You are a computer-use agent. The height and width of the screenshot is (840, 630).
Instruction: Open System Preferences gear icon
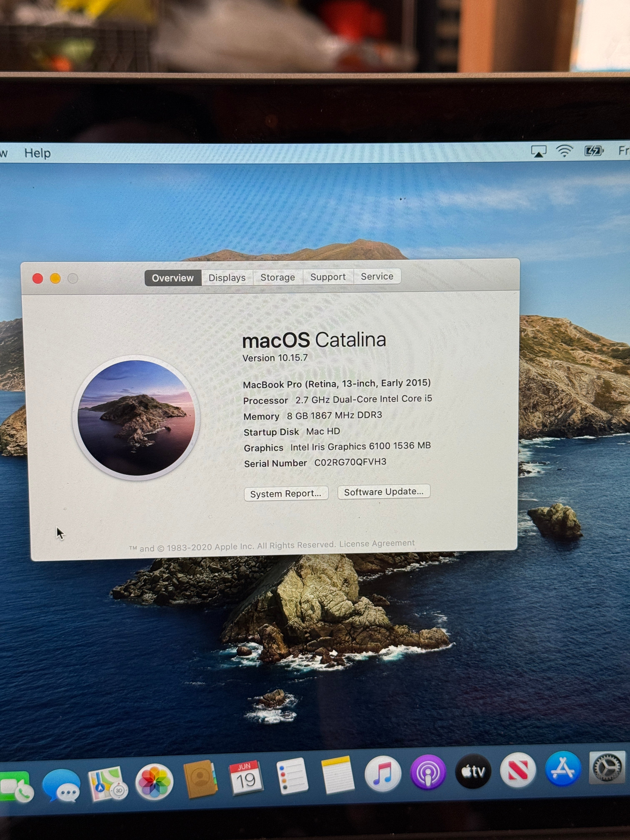point(607,767)
